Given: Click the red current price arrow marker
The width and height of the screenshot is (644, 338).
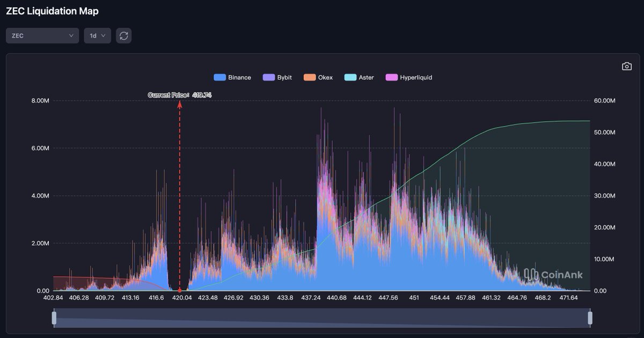Looking at the screenshot, I should point(179,105).
